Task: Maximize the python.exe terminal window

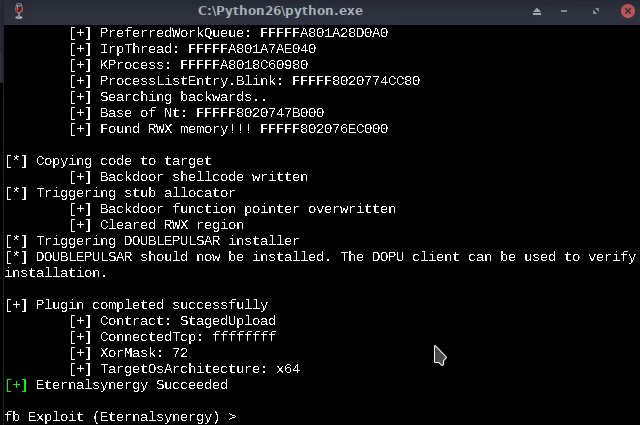Action: click(x=596, y=11)
